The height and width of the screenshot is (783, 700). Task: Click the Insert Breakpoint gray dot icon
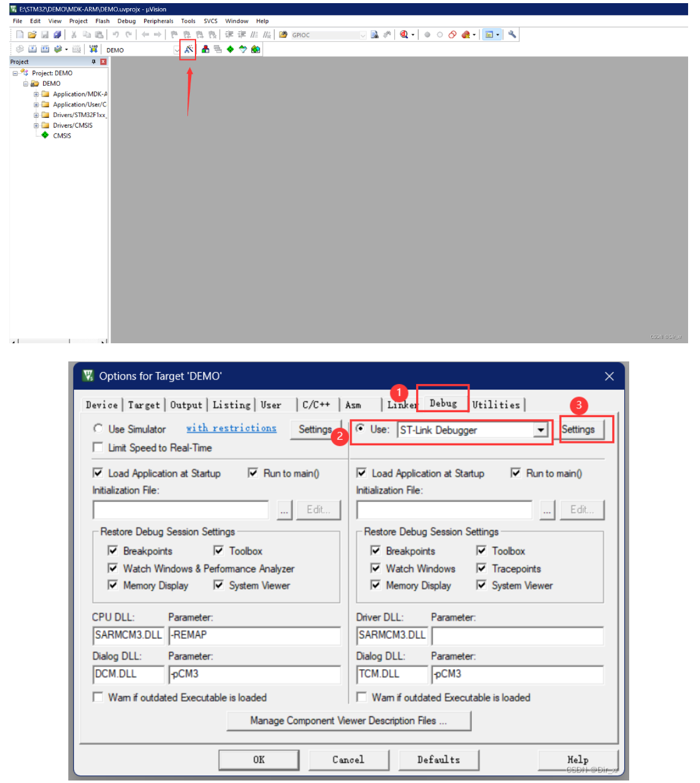pyautogui.click(x=427, y=34)
